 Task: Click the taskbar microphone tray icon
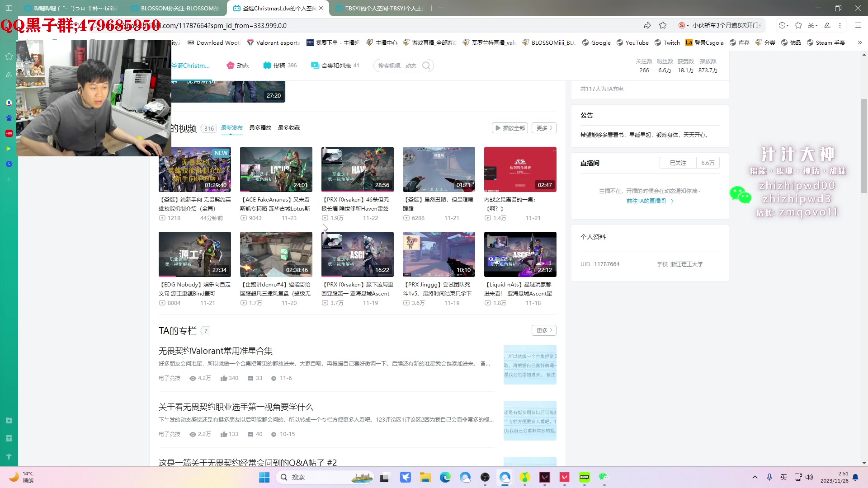[x=769, y=477]
